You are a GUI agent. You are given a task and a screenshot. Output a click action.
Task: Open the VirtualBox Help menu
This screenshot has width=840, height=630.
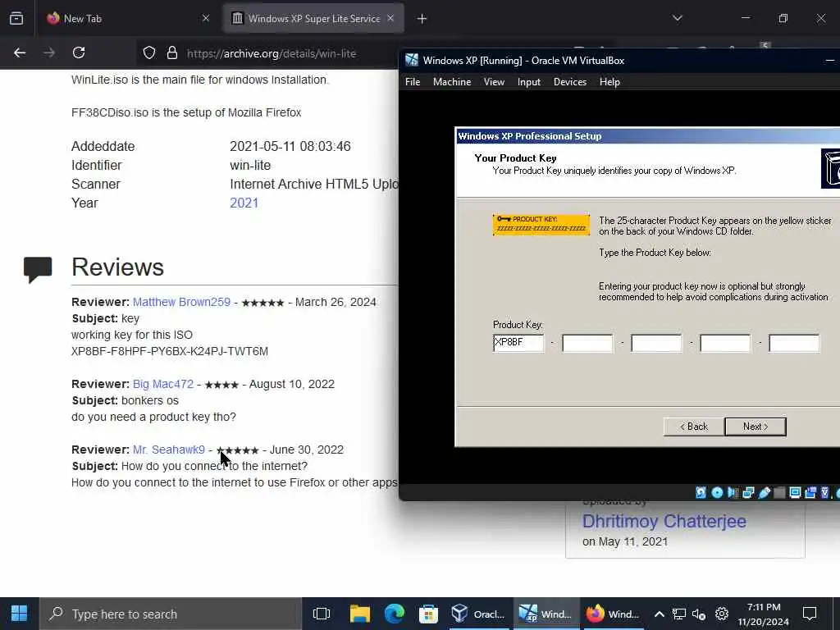[609, 82]
